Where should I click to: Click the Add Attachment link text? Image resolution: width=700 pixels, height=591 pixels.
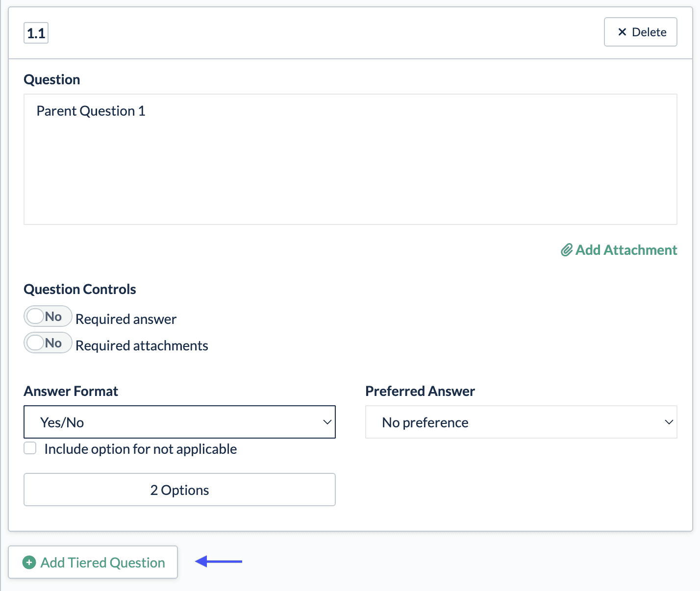[x=626, y=250]
